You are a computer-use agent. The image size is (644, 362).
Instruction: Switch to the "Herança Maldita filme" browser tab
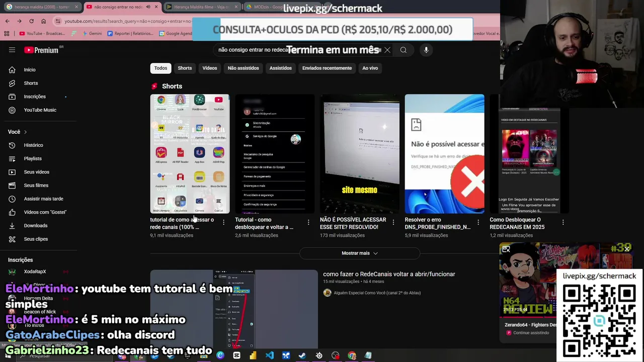click(x=201, y=7)
